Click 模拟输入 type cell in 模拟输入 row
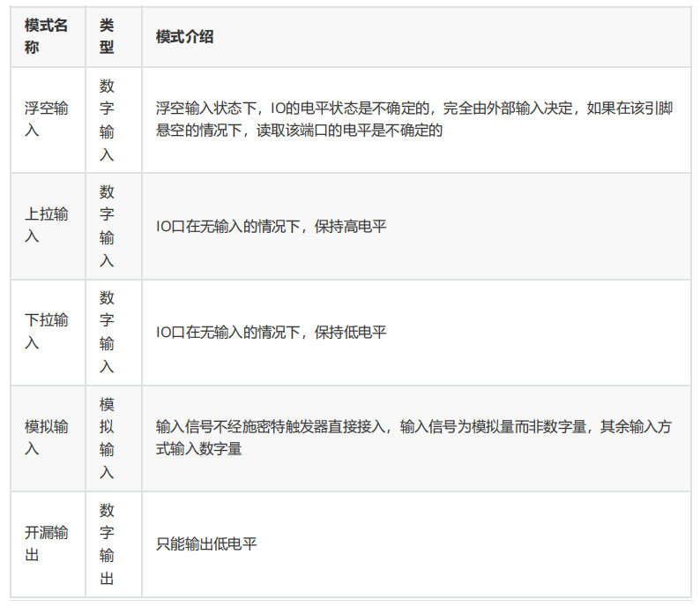The width and height of the screenshot is (700, 607). click(114, 438)
